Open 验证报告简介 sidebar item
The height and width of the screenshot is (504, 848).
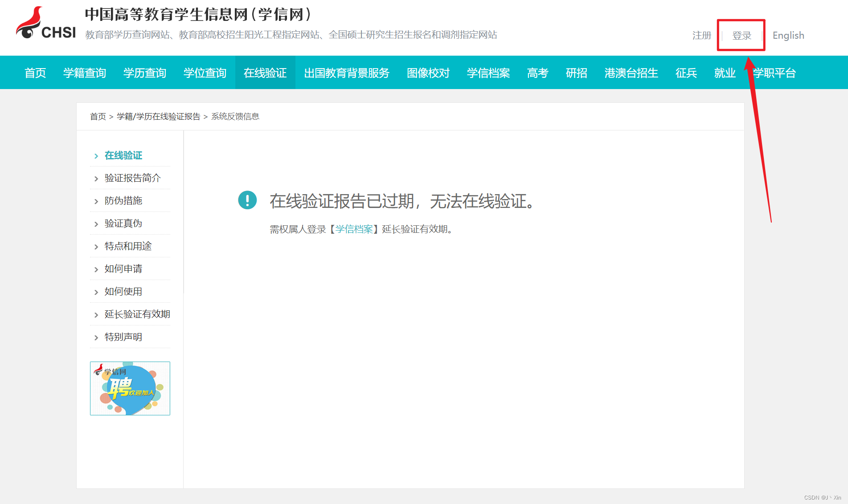pos(133,178)
